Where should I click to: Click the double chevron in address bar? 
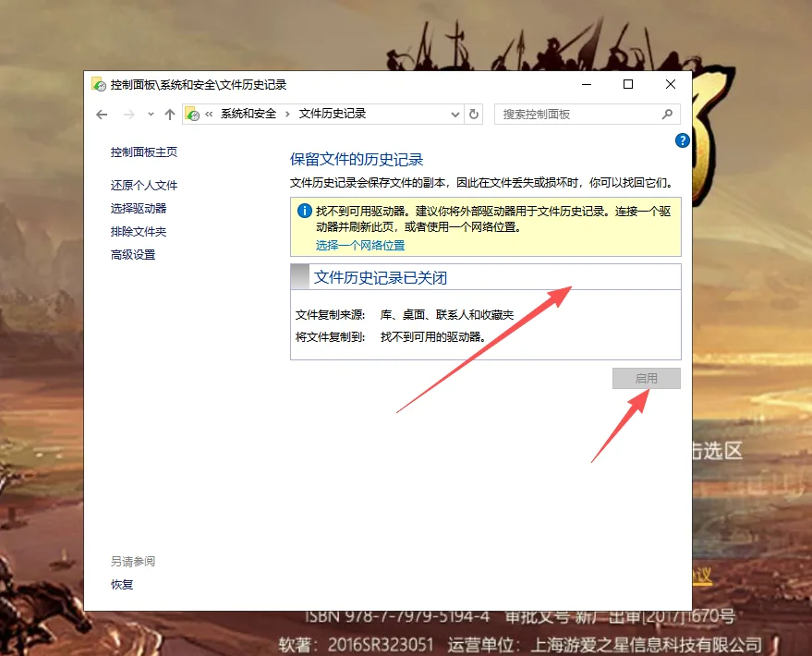tap(209, 114)
